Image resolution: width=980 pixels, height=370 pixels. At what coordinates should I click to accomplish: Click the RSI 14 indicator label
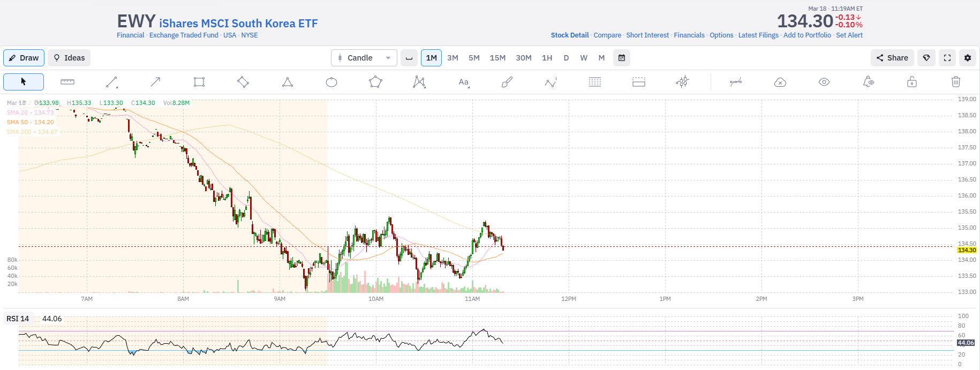[18, 319]
